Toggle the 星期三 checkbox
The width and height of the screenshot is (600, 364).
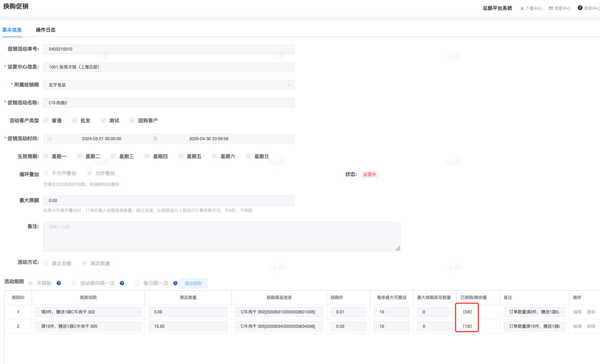(113, 156)
